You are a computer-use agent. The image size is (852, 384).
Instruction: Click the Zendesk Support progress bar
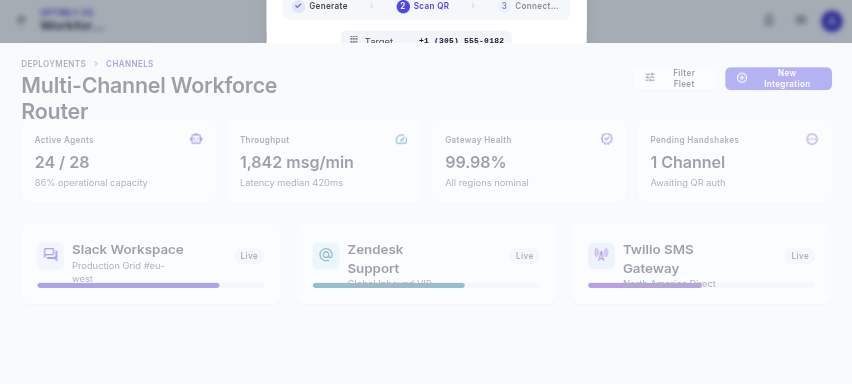click(427, 285)
